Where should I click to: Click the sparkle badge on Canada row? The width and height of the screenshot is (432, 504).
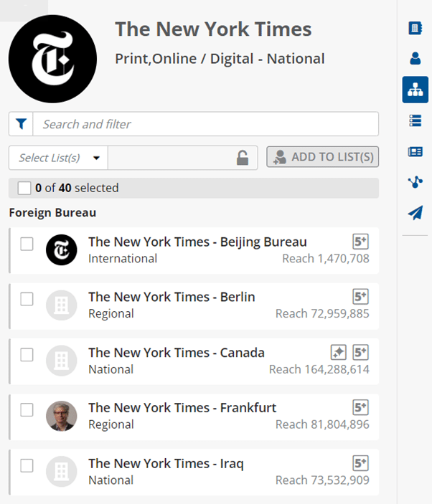coord(339,352)
